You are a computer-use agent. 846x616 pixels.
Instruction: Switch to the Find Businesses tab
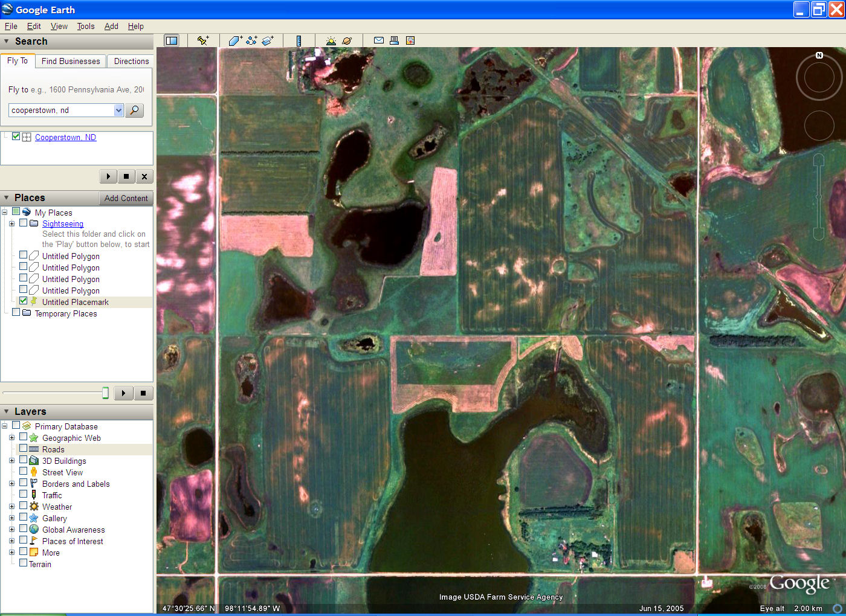71,61
